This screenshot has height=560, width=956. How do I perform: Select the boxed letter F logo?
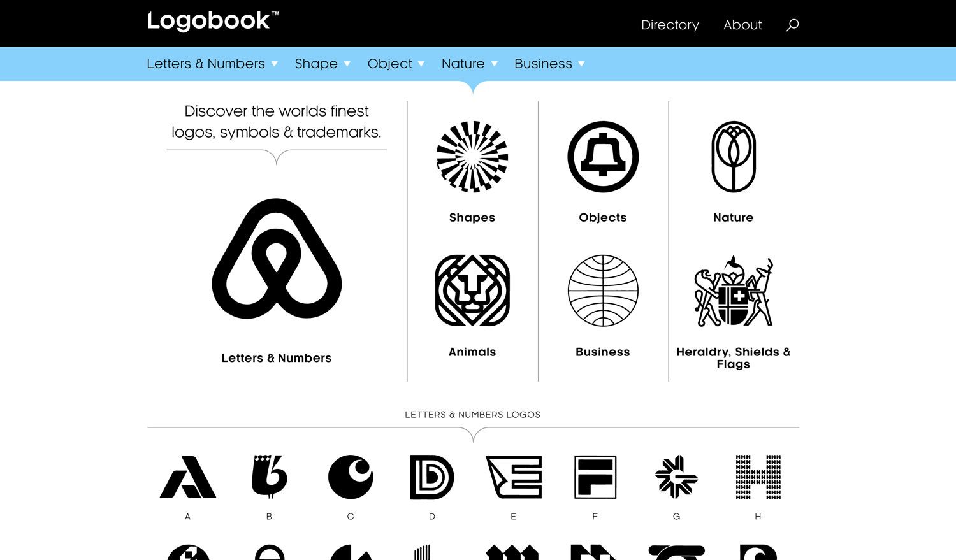click(595, 477)
